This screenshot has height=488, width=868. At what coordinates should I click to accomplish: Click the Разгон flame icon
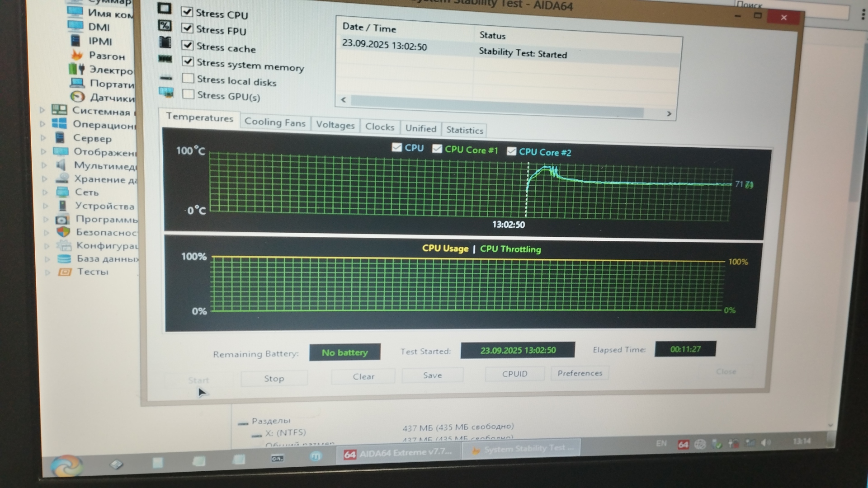(x=77, y=55)
